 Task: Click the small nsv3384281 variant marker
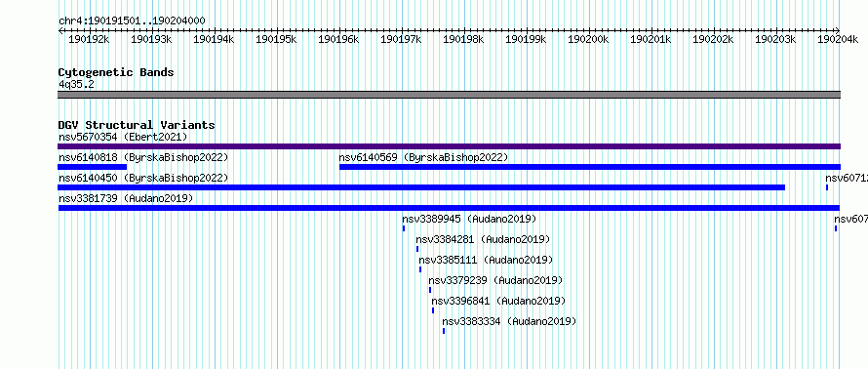tap(417, 249)
